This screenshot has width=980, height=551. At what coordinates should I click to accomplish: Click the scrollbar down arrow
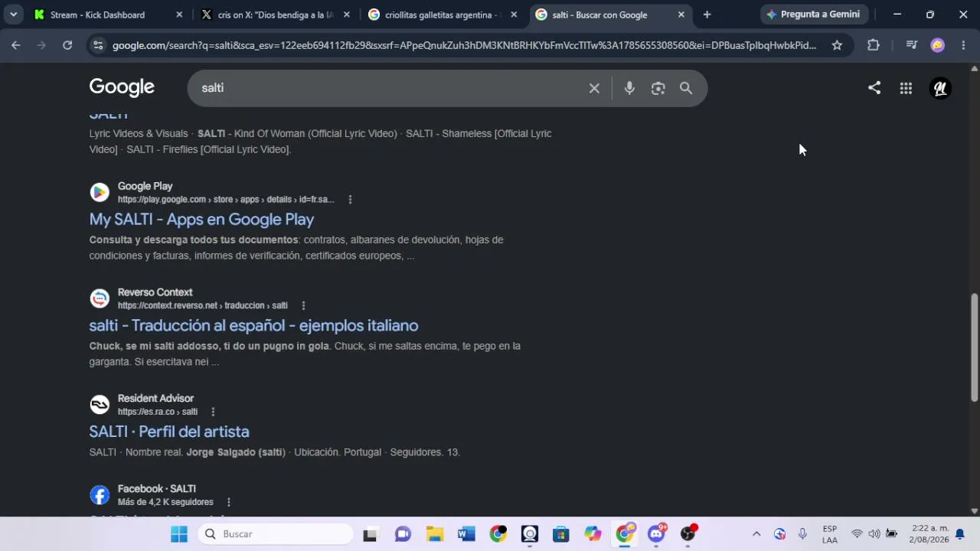(x=975, y=511)
